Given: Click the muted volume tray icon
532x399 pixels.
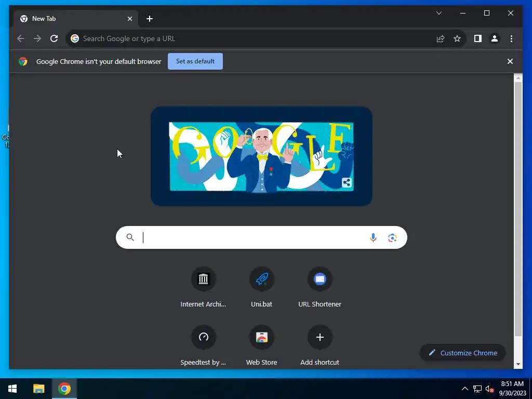Looking at the screenshot, I should point(489,389).
